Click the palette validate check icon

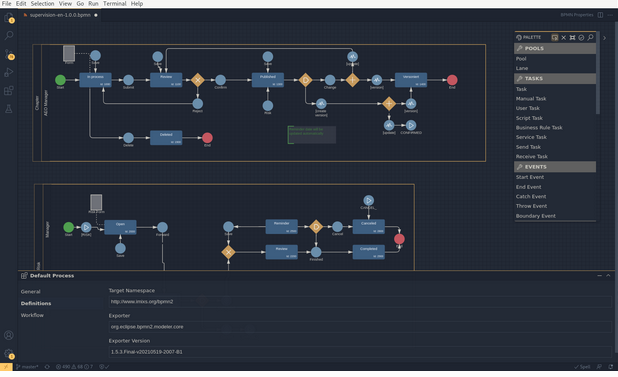pyautogui.click(x=581, y=37)
